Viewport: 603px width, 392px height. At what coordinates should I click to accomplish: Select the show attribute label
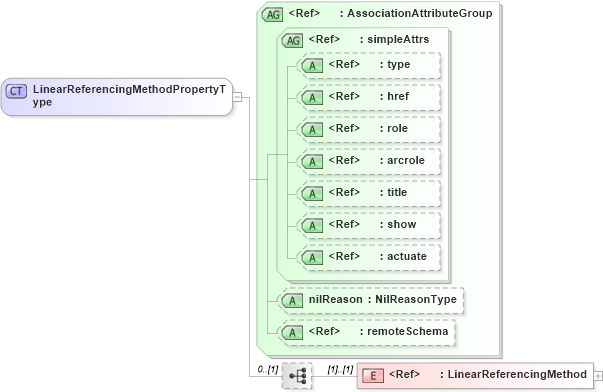click(401, 224)
